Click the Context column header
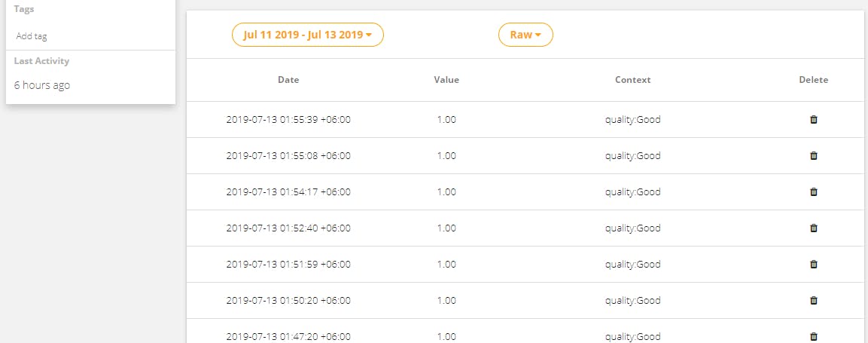Image resolution: width=868 pixels, height=343 pixels. 632,80
